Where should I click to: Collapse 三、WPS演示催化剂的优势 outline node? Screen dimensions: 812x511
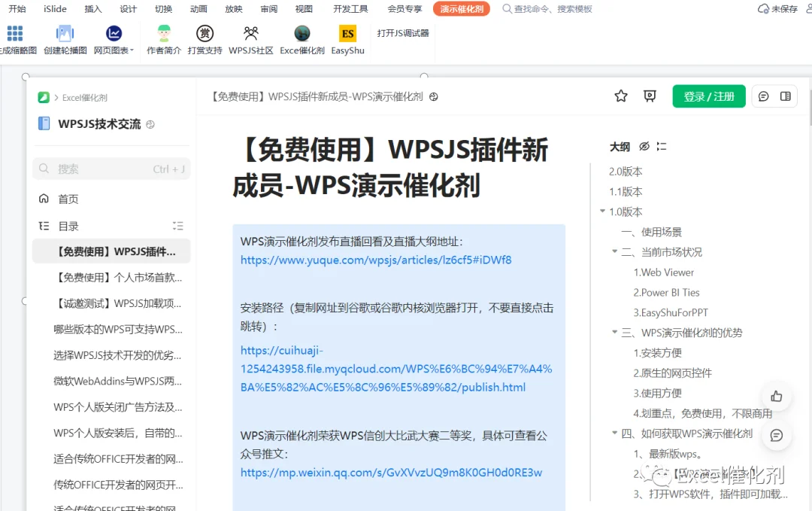pos(615,332)
